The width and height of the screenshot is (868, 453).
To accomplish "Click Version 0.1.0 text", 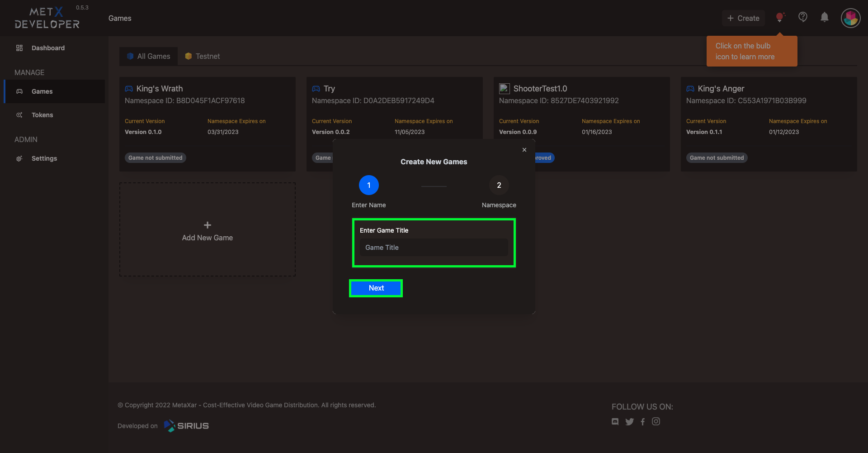I will click(143, 132).
